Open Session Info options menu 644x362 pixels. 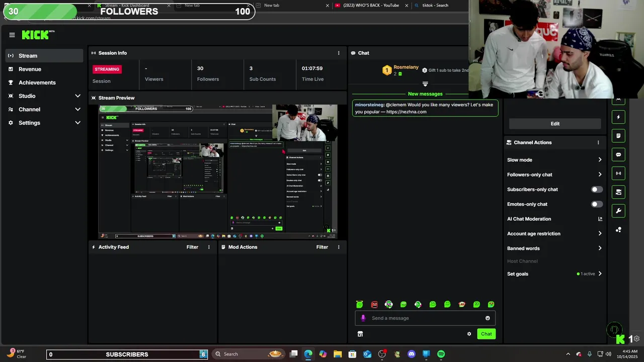[x=339, y=53]
